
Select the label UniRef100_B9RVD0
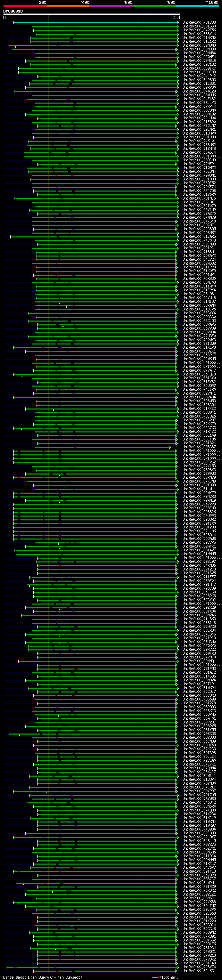[199, 88]
